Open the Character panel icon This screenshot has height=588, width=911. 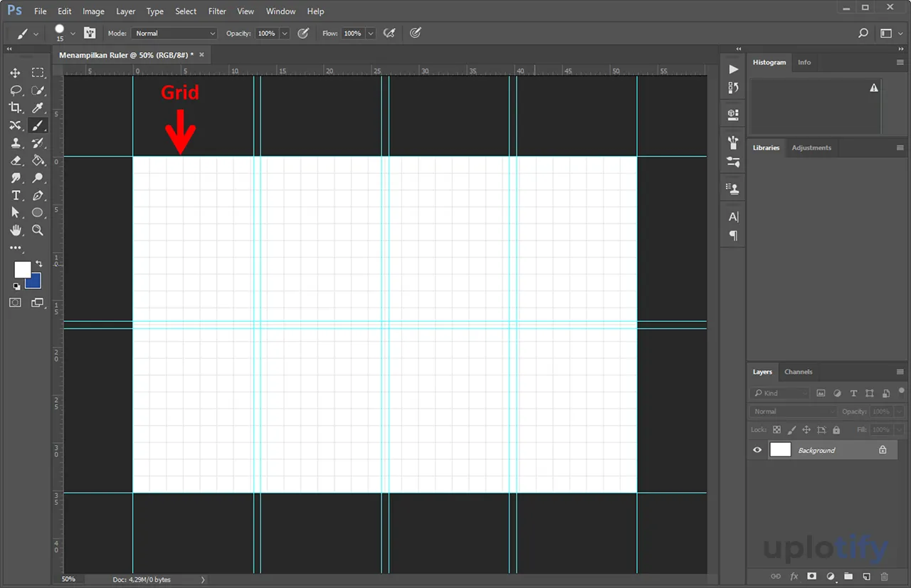pyautogui.click(x=733, y=216)
